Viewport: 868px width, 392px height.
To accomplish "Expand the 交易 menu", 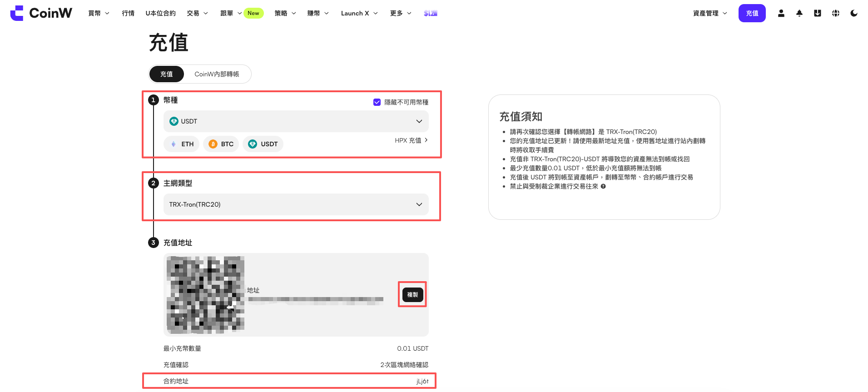I will [197, 13].
